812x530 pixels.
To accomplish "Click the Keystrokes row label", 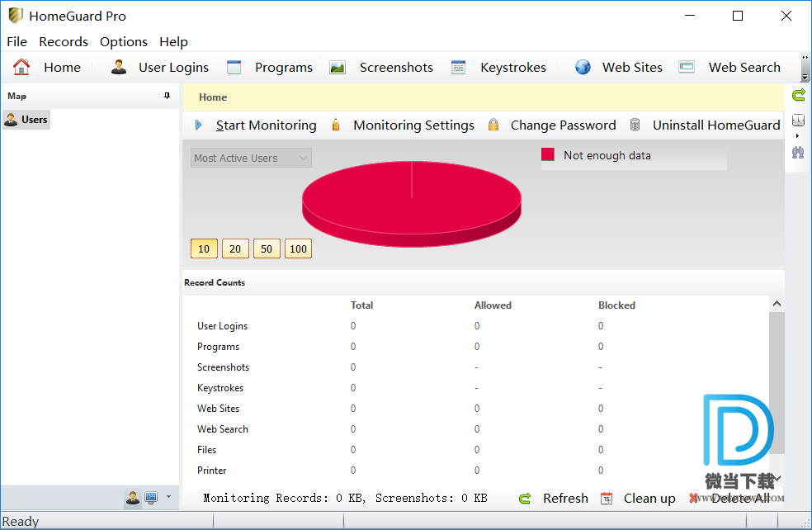I will pos(220,388).
